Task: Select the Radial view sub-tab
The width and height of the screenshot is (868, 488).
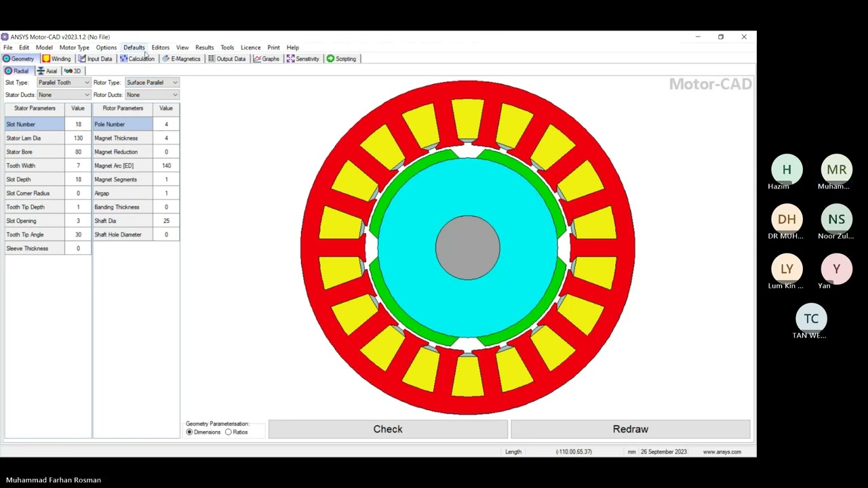Action: click(17, 71)
